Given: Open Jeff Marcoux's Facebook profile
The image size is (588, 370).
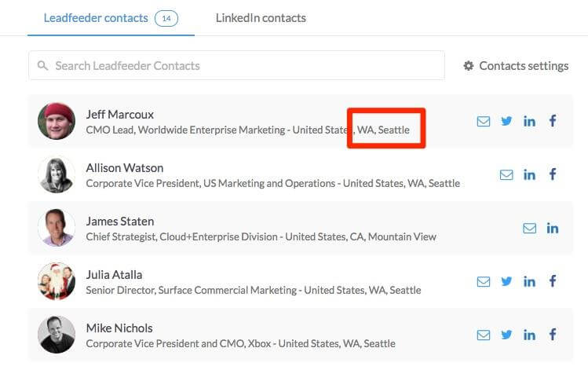Looking at the screenshot, I should [553, 121].
